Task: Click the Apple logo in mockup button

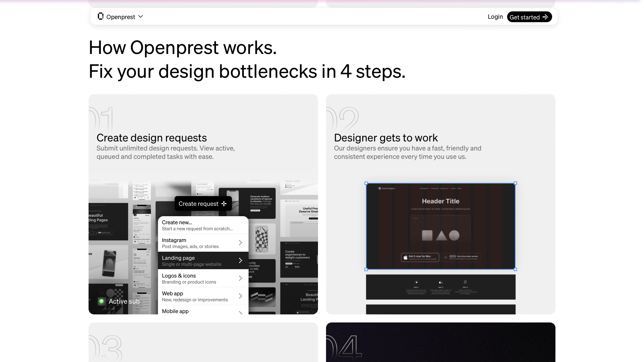Action: (x=406, y=257)
